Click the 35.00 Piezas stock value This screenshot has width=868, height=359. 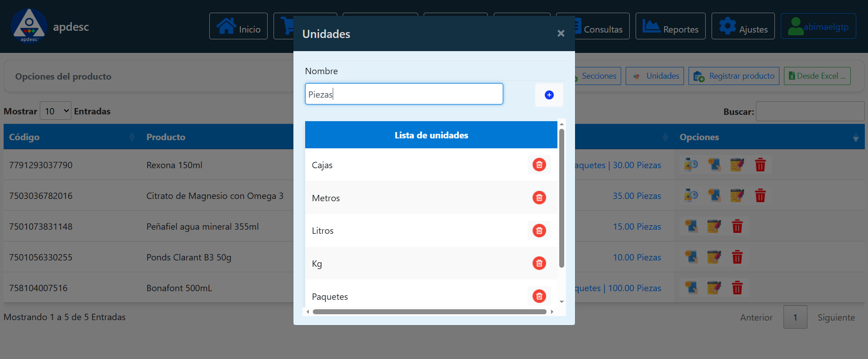(x=637, y=196)
